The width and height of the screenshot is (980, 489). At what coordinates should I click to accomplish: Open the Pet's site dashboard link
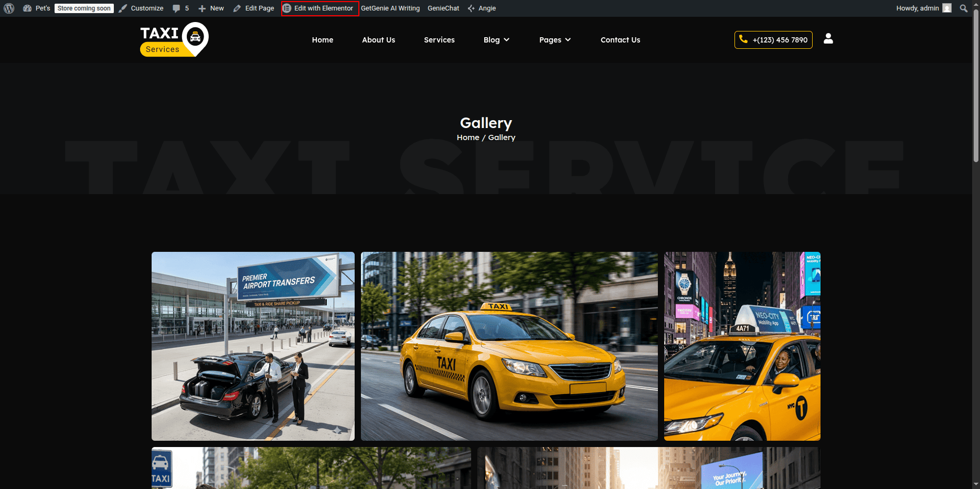coord(37,8)
